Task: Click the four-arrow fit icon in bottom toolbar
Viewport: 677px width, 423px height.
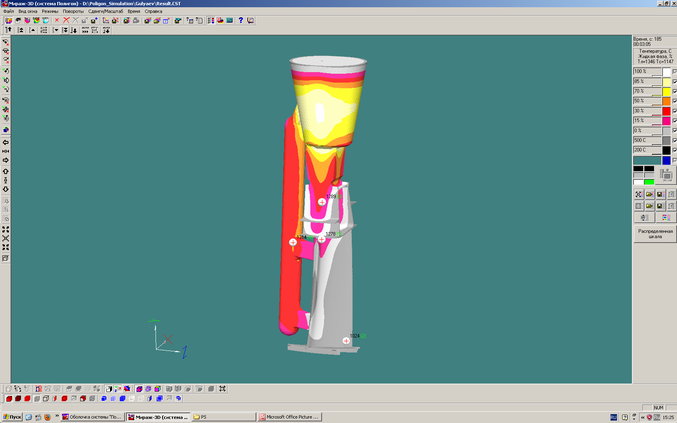Action: (x=222, y=389)
